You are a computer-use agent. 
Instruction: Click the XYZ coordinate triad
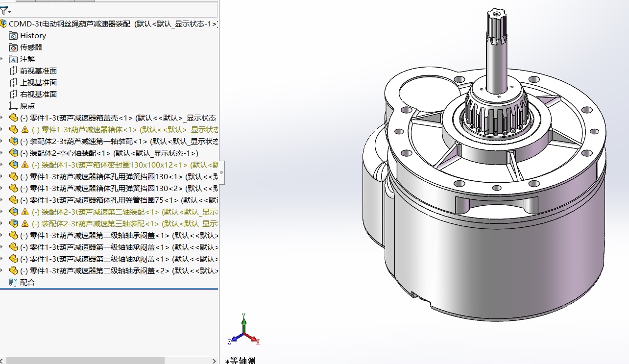(x=243, y=330)
